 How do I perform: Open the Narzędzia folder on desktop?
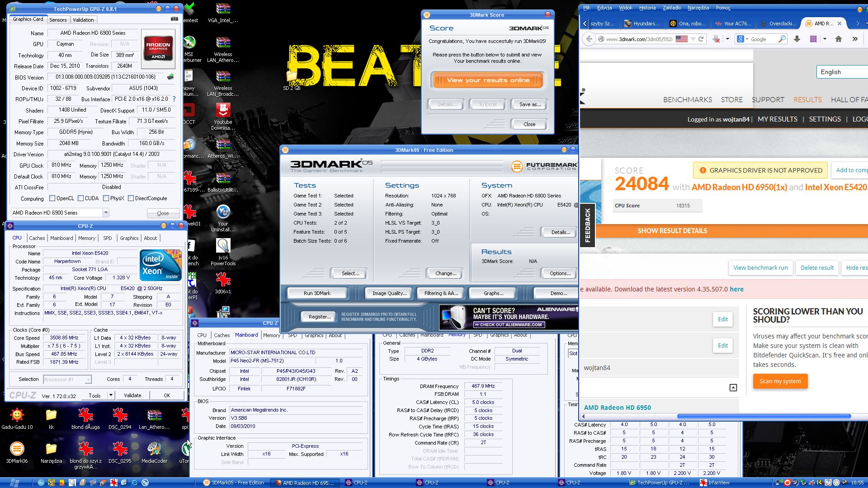tap(51, 453)
